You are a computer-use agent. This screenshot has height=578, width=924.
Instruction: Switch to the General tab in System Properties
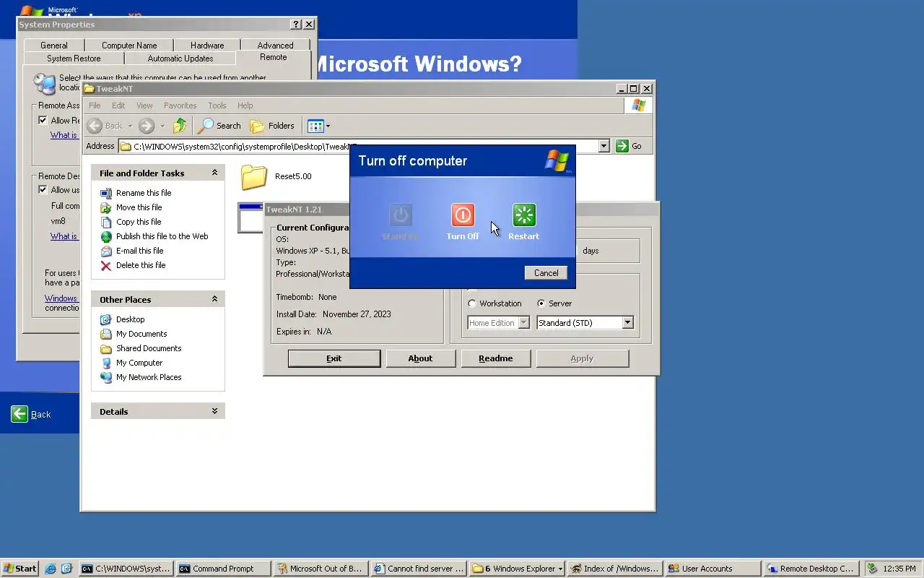(x=53, y=46)
